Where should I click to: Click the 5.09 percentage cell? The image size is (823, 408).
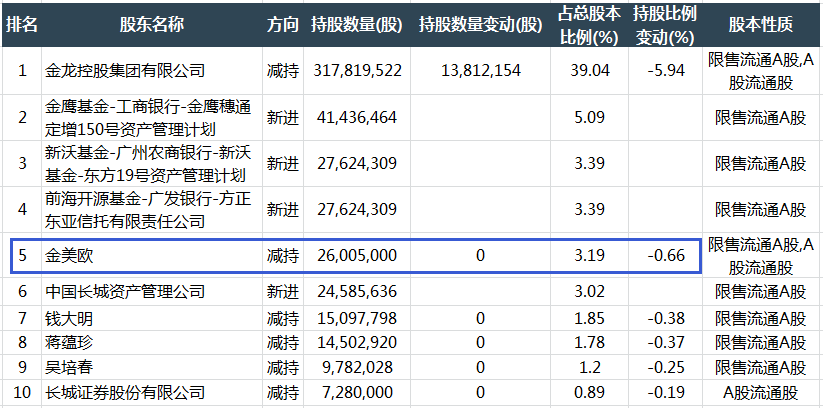coord(589,118)
